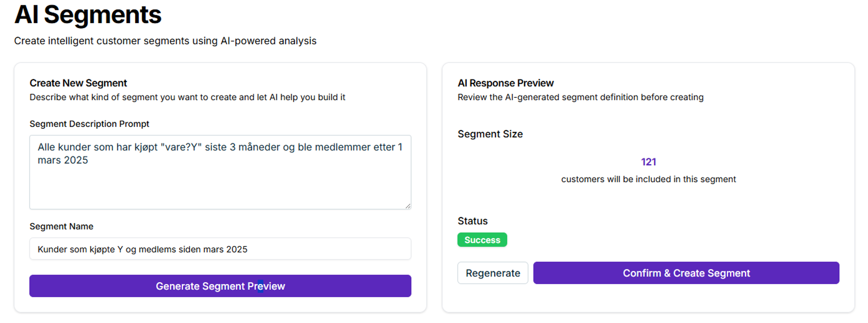Click the Segment Size heading

click(490, 134)
